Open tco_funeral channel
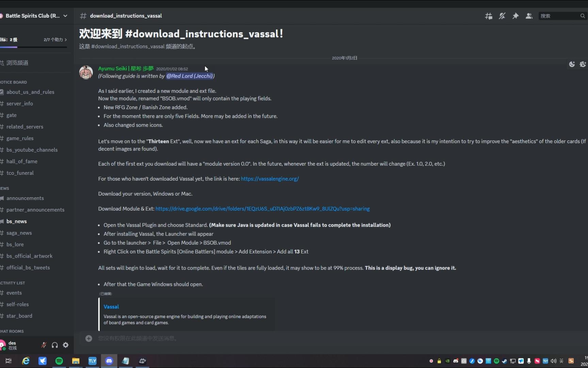The image size is (588, 368). (x=20, y=173)
